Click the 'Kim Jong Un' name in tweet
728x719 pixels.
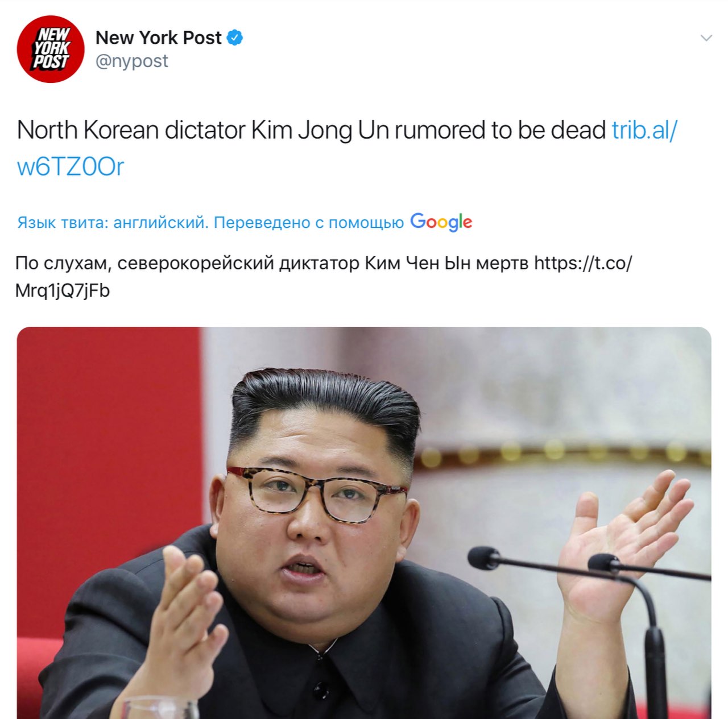point(320,130)
